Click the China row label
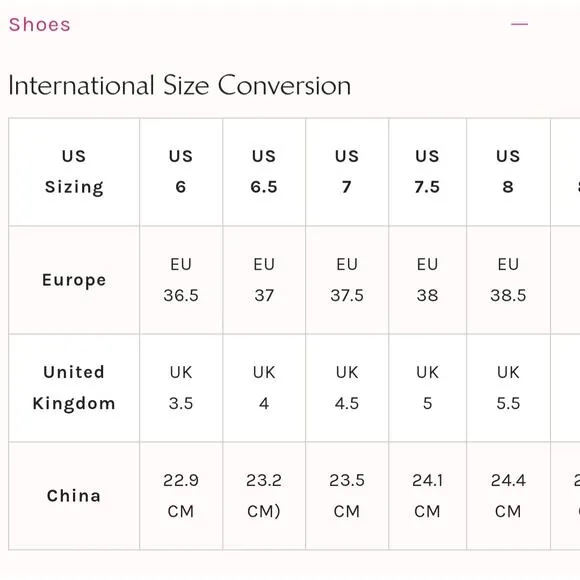 74,496
